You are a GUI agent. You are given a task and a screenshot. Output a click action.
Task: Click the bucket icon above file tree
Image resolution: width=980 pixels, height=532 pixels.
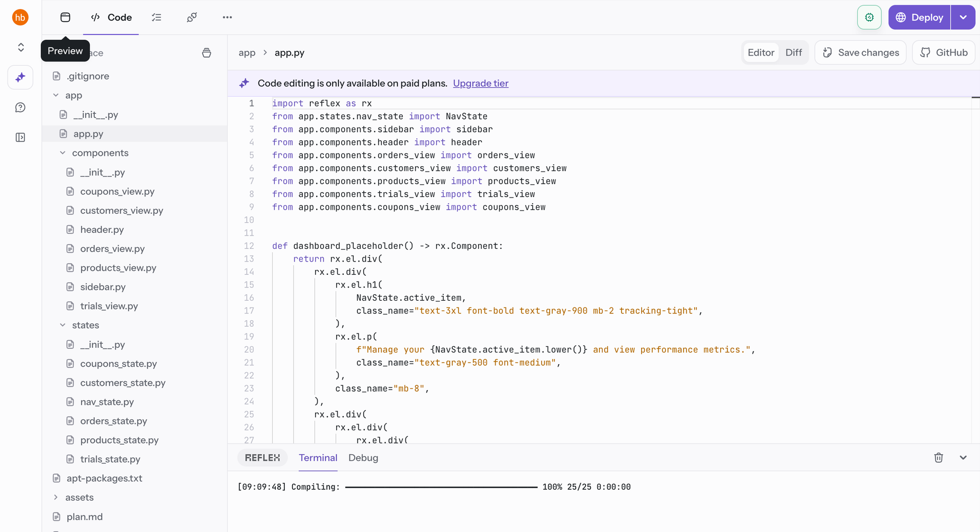[x=206, y=53]
